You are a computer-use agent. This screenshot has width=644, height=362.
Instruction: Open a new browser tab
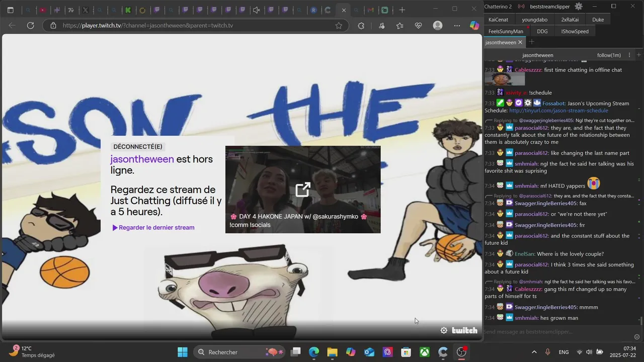pyautogui.click(x=402, y=10)
